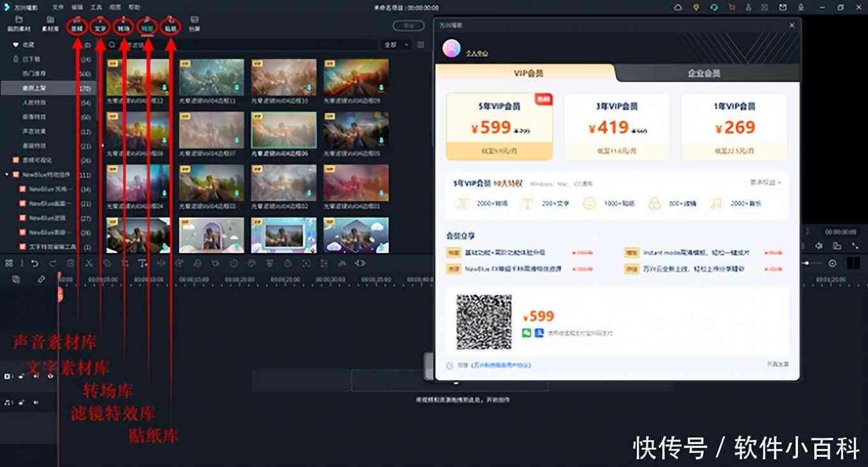Open the 文字 text library tab
Screen dimensions: 868x467
tap(100, 24)
